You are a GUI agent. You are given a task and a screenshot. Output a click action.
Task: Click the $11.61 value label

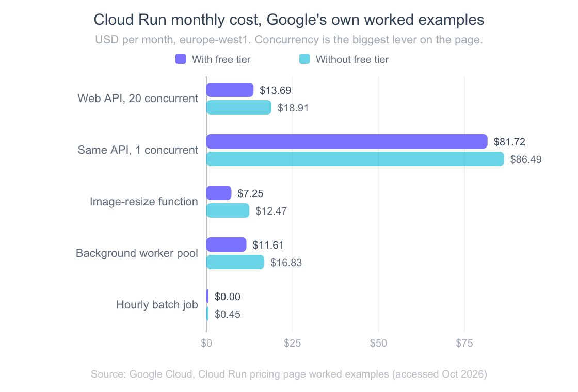pos(268,245)
